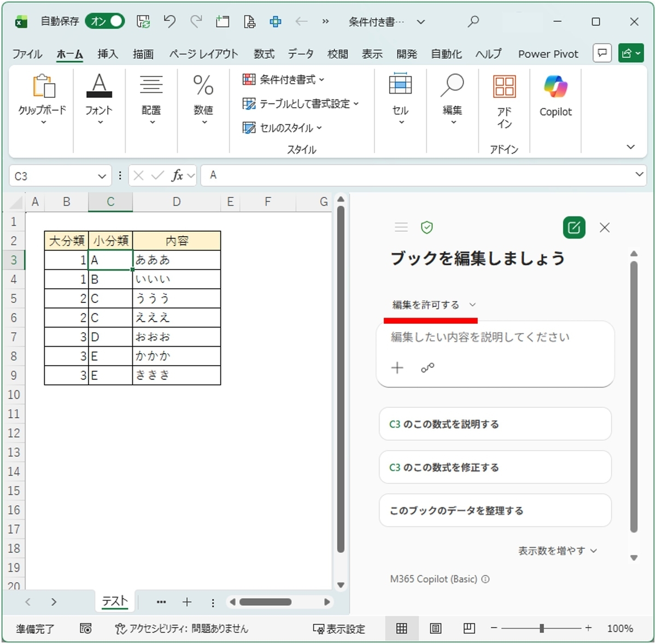Click the macro recording icon in status bar
This screenshot has height=644, width=656.
[86, 629]
